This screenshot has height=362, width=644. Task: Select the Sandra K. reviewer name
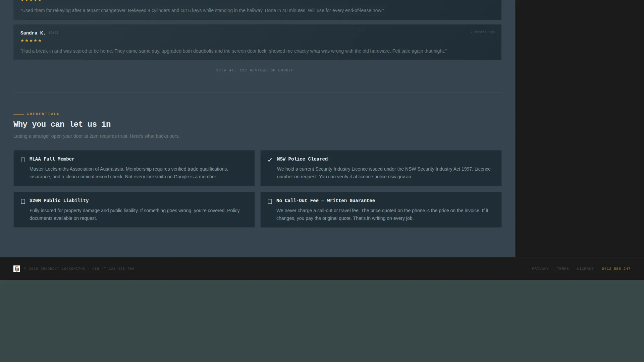click(x=33, y=33)
